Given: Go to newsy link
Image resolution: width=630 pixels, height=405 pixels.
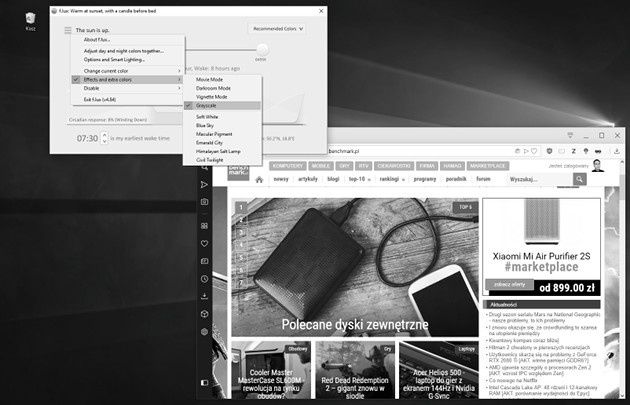Looking at the screenshot, I should [x=281, y=179].
